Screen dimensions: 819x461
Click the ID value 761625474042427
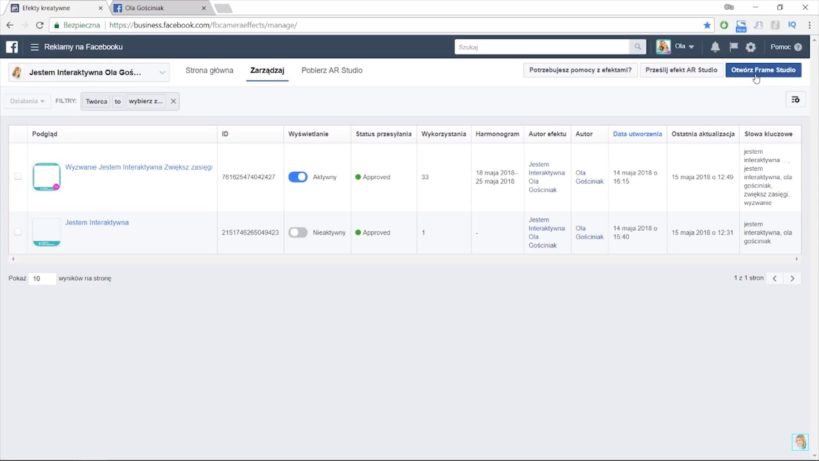pyautogui.click(x=249, y=177)
